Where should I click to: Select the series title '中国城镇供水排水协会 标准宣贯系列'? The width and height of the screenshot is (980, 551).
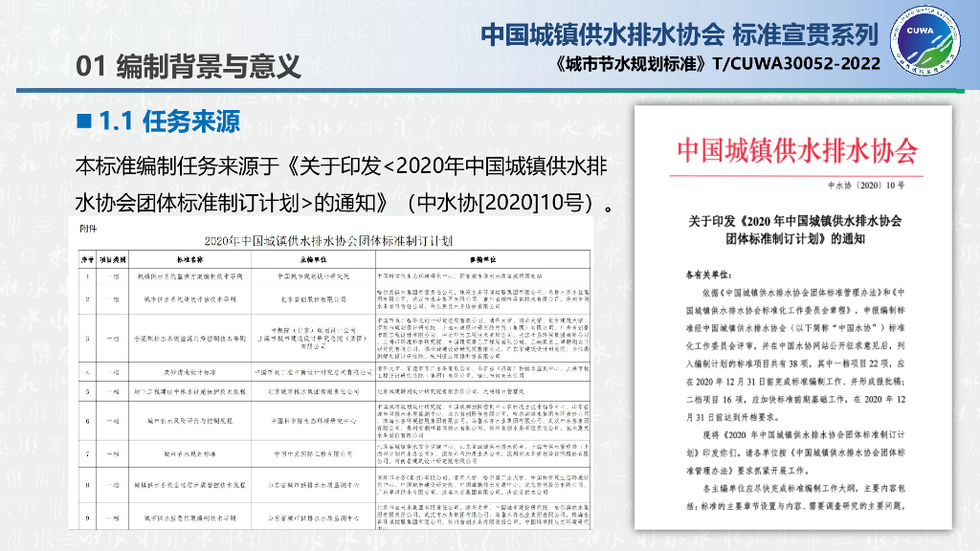click(679, 34)
